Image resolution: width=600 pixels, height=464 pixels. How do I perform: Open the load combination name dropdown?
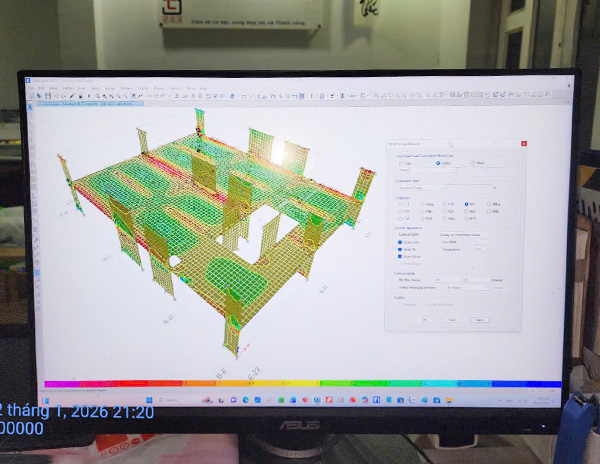(x=427, y=170)
